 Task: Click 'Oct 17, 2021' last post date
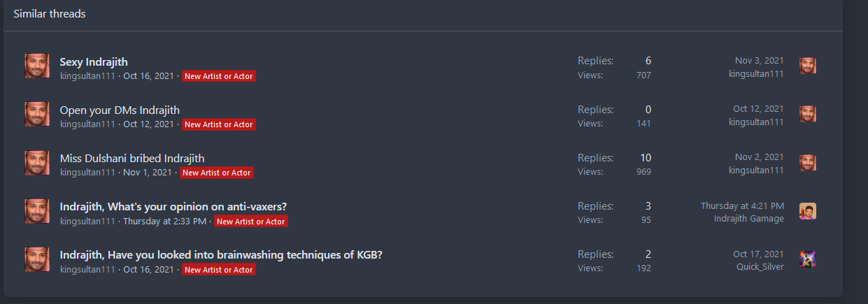point(758,254)
